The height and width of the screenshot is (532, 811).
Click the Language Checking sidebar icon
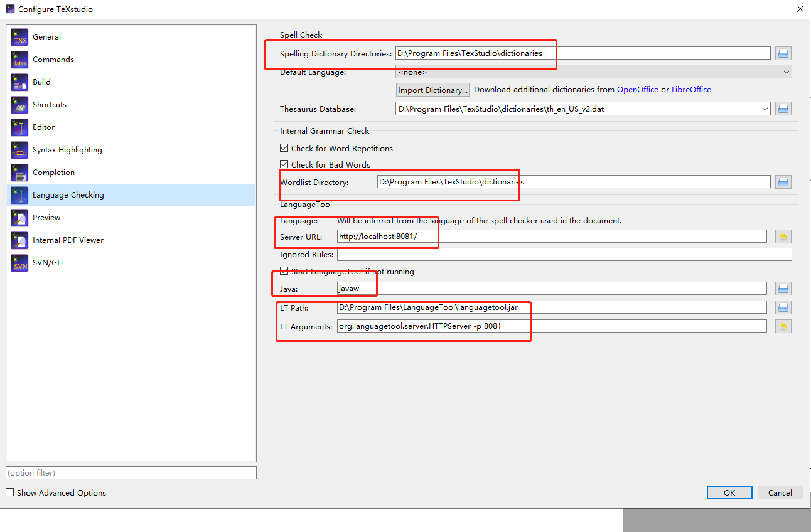(x=19, y=195)
